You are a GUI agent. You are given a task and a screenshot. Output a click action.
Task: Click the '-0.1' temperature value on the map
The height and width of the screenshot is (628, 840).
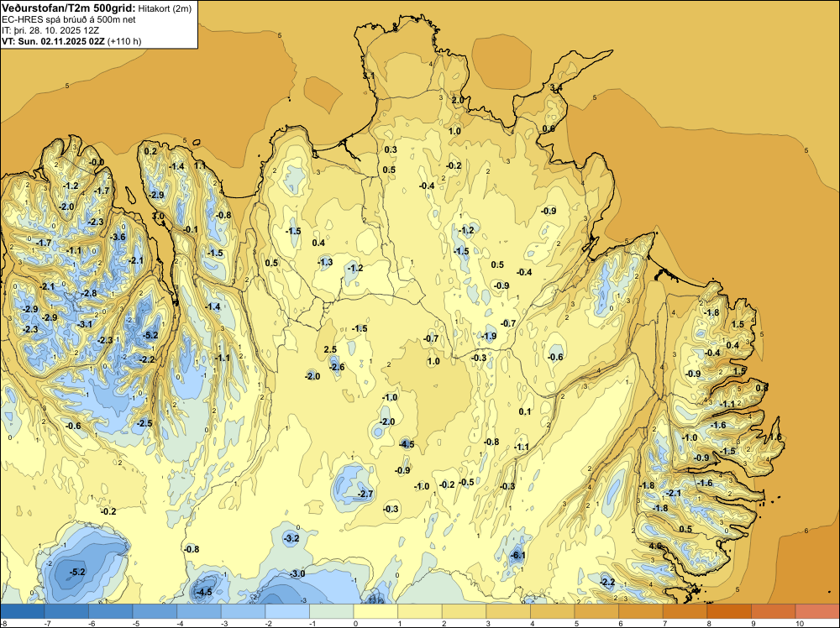190,229
